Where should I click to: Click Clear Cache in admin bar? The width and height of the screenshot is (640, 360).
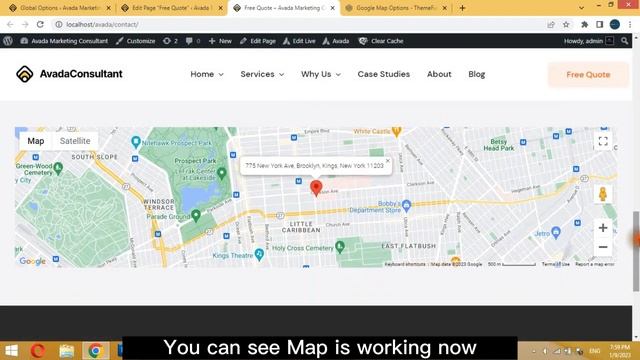click(x=381, y=41)
